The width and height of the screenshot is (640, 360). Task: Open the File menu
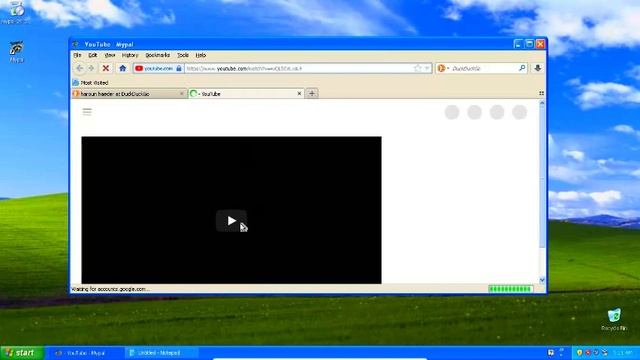tap(77, 55)
